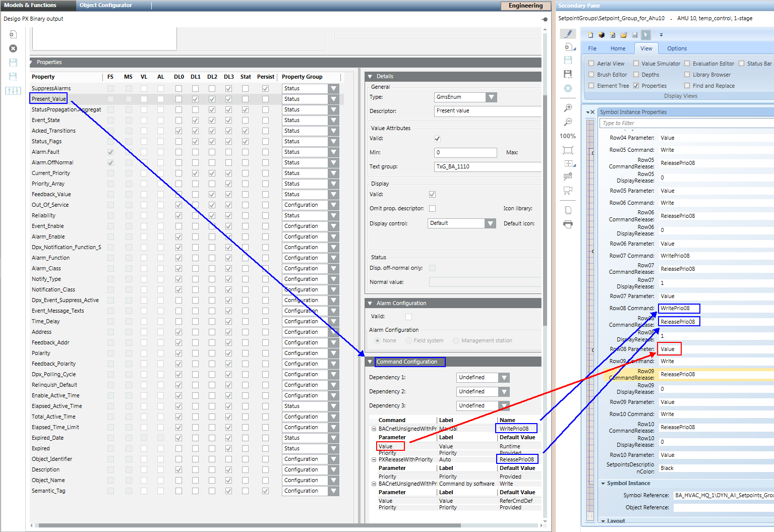Click the print icon in secondary pane

click(x=568, y=224)
